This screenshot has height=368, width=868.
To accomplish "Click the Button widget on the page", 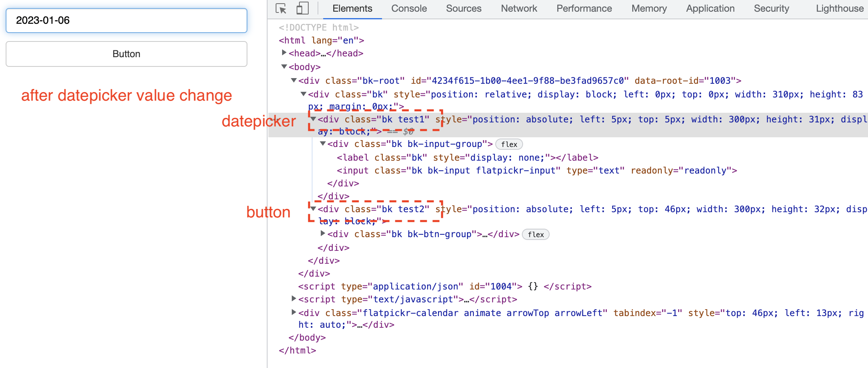I will (x=127, y=54).
